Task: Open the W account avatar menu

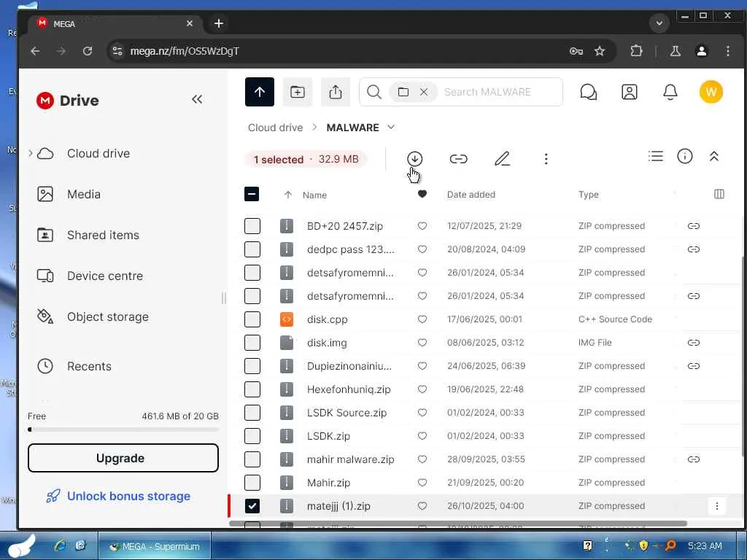Action: 711,92
